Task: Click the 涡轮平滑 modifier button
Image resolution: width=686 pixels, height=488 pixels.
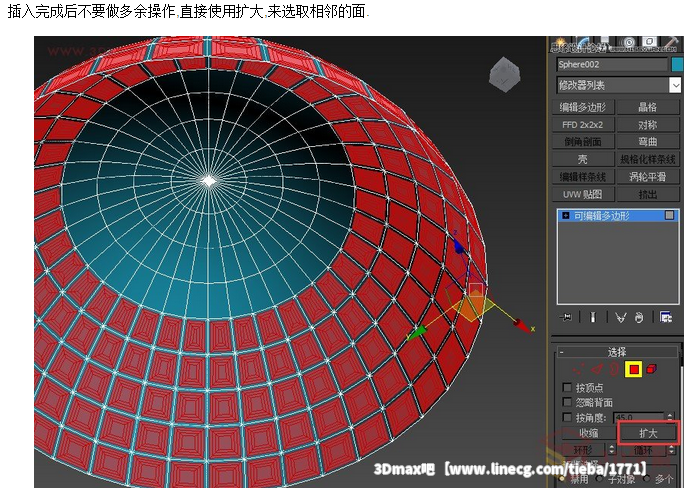Action: pyautogui.click(x=648, y=177)
